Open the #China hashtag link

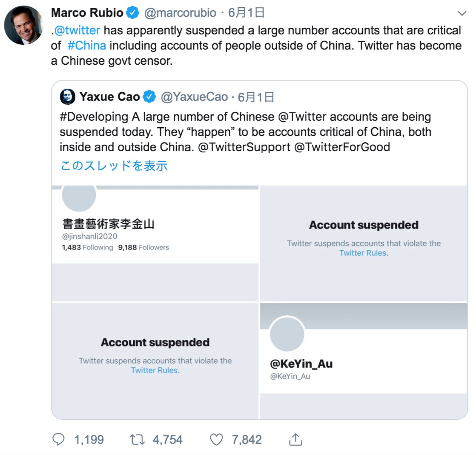tap(87, 46)
